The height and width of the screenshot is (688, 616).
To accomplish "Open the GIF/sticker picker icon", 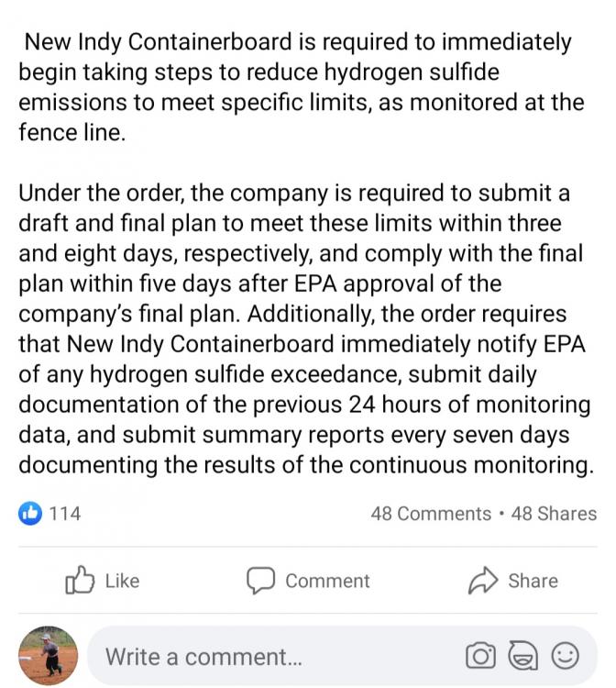I will 522,657.
